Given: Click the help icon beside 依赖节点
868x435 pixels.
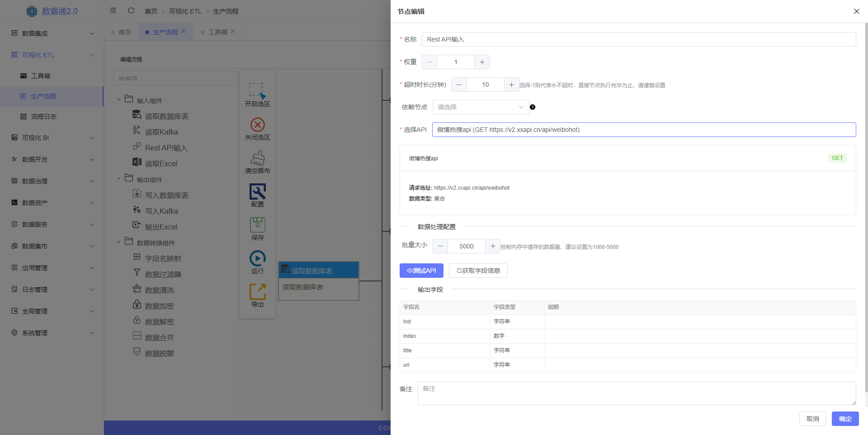Looking at the screenshot, I should 533,107.
